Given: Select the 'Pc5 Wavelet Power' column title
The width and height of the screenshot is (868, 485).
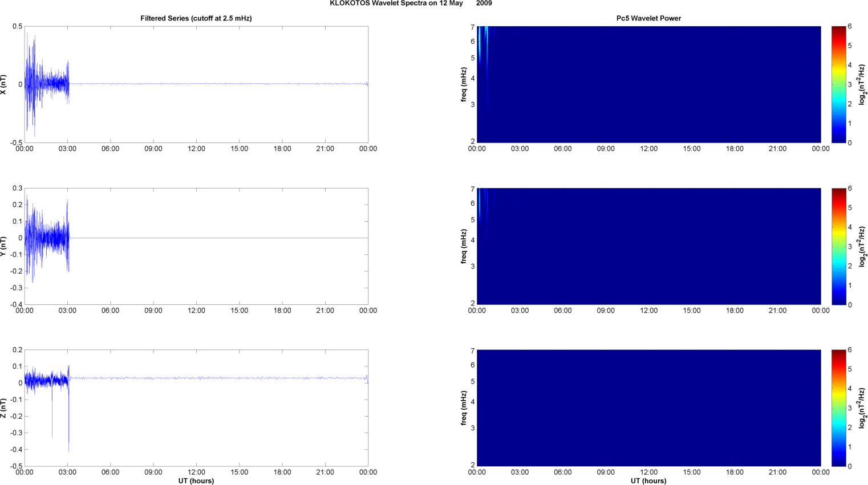Looking at the screenshot, I should (x=648, y=18).
